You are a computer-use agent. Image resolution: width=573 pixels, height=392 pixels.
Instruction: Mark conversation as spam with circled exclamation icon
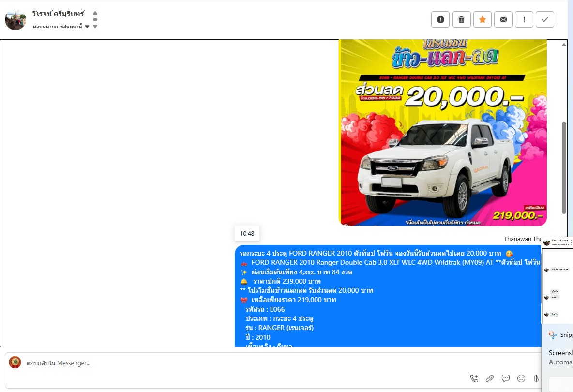440,19
